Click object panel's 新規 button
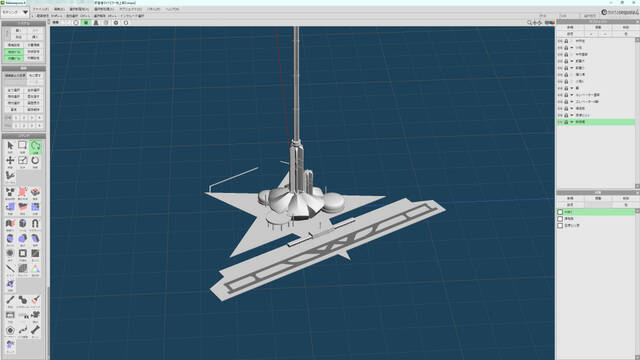This screenshot has width=640, height=360. [570, 27]
